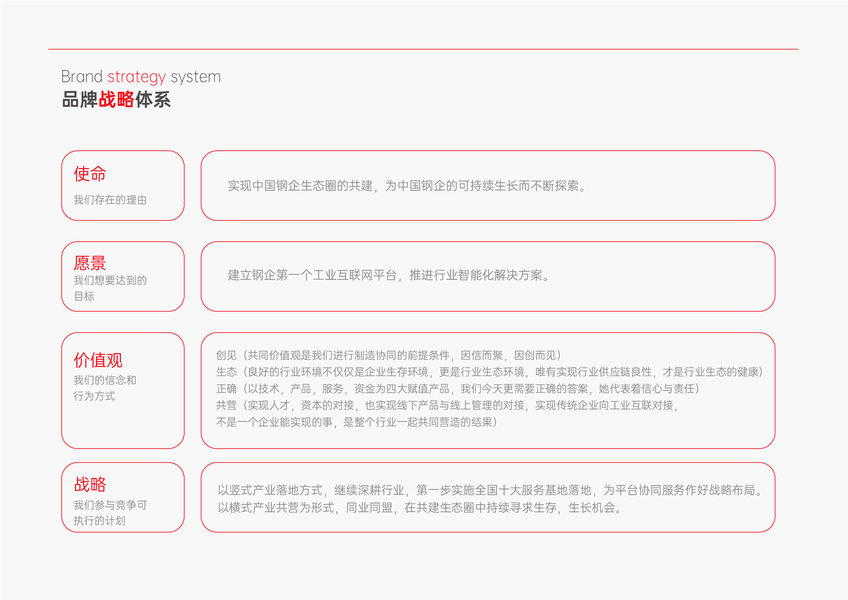
Task: Click the 'Brand strategy system' English heading
Action: click(141, 77)
